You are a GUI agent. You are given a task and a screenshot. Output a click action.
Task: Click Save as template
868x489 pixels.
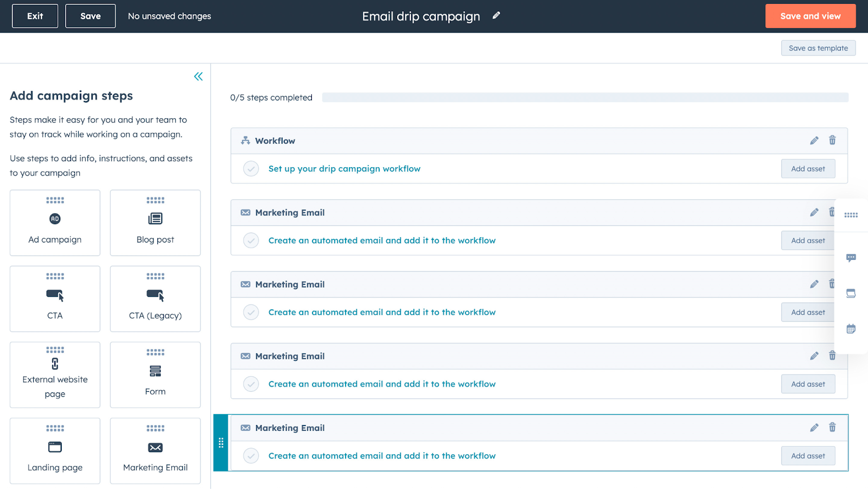coord(818,48)
